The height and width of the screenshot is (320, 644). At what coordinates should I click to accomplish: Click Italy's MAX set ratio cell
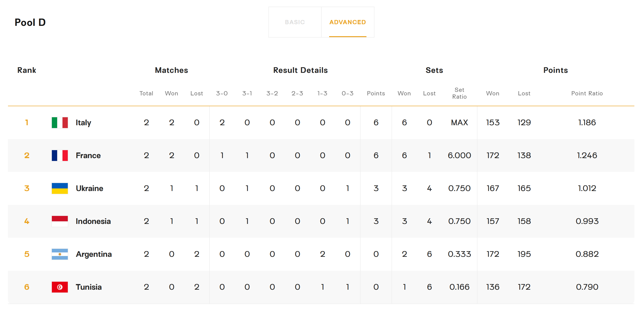click(x=459, y=122)
